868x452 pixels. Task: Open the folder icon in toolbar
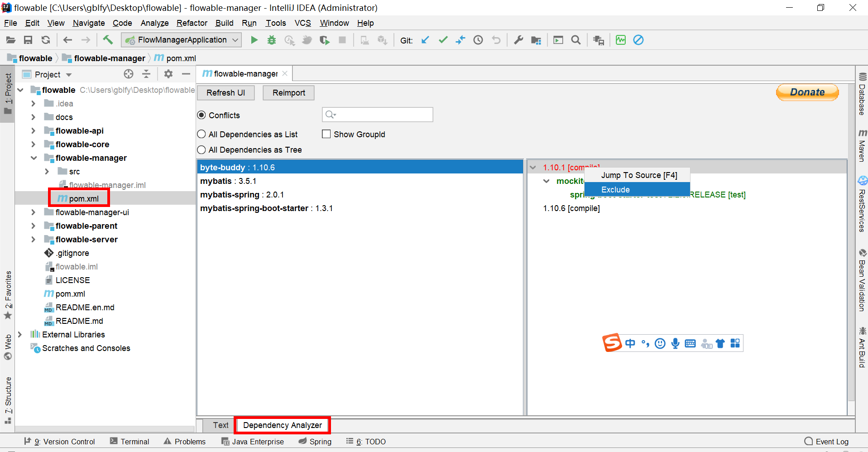[10, 40]
